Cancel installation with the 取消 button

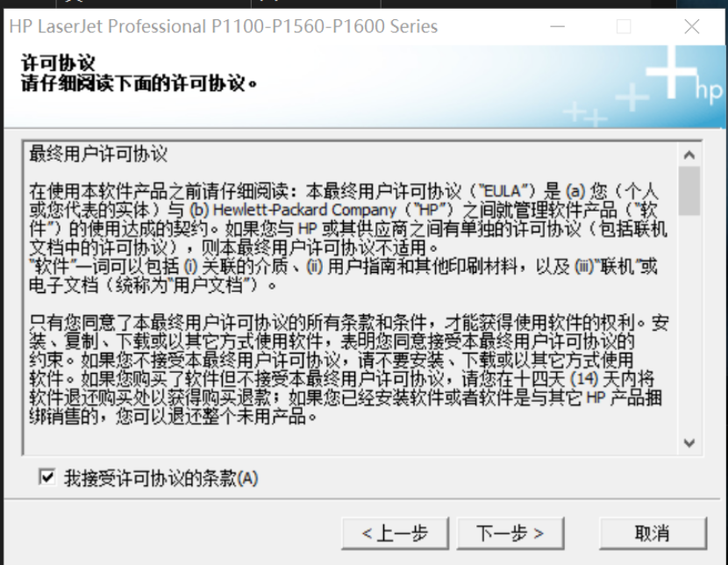[x=653, y=533]
